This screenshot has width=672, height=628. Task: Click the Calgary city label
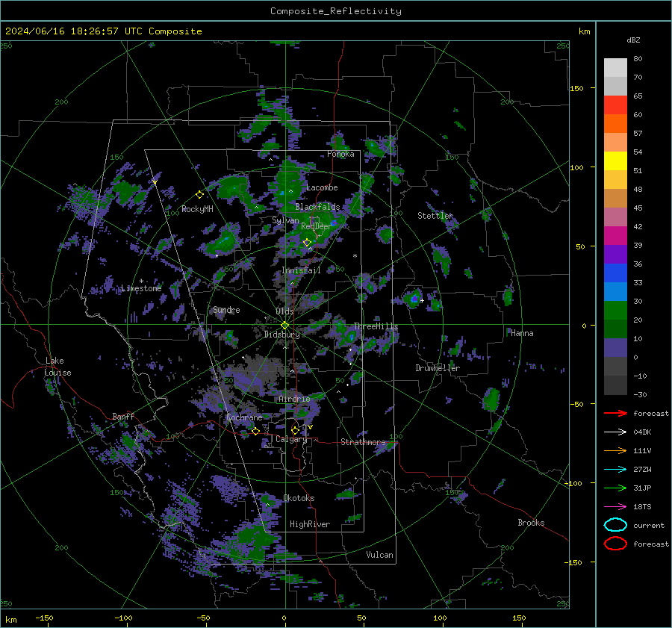[x=291, y=439]
